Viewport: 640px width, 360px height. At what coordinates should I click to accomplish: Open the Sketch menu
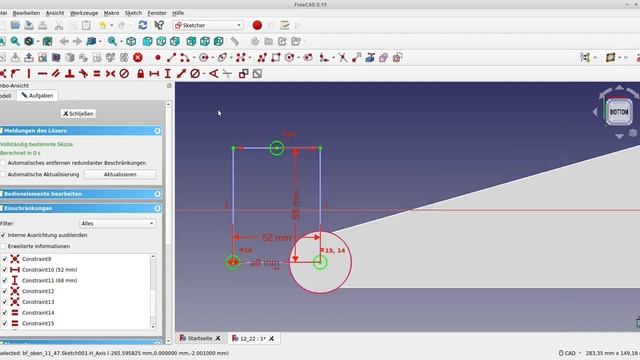tap(133, 13)
